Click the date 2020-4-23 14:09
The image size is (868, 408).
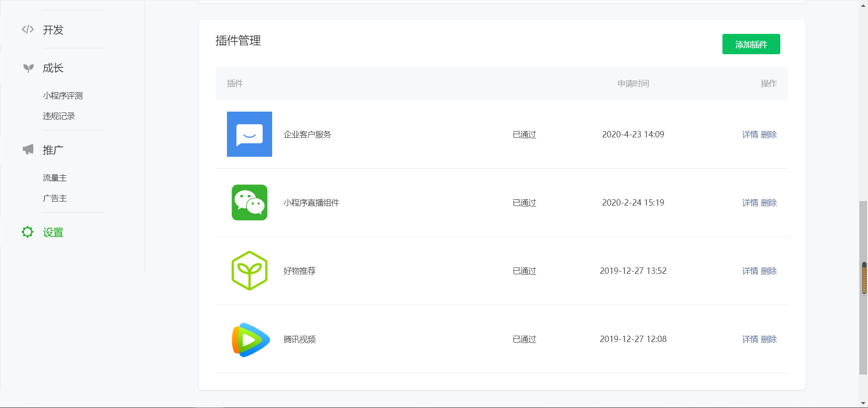pyautogui.click(x=633, y=134)
